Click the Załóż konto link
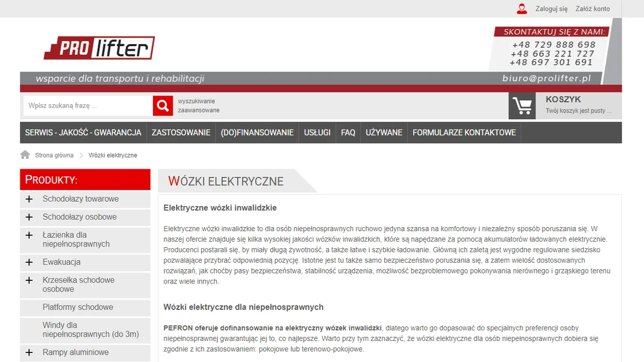This screenshot has height=362, width=644. point(592,9)
